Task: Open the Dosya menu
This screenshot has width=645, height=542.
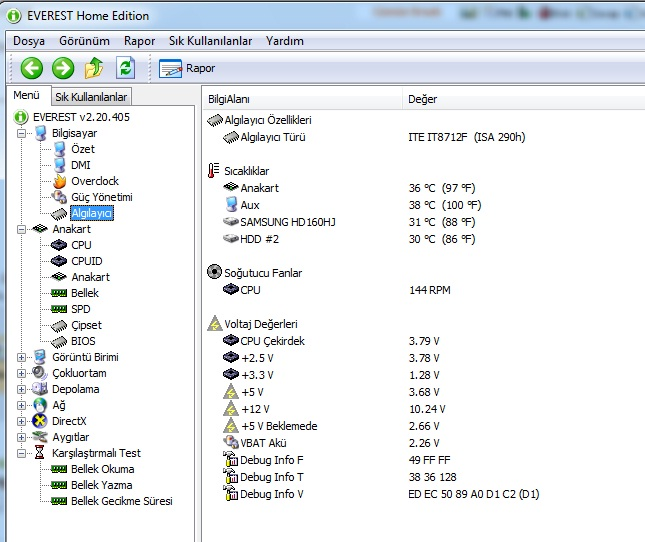Action: pos(29,41)
